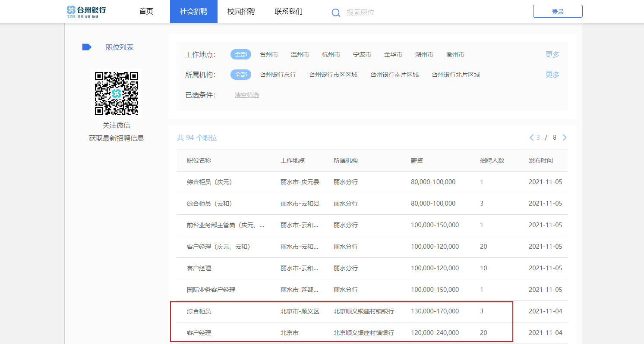Expand 更多 for 工作地点

coord(552,54)
